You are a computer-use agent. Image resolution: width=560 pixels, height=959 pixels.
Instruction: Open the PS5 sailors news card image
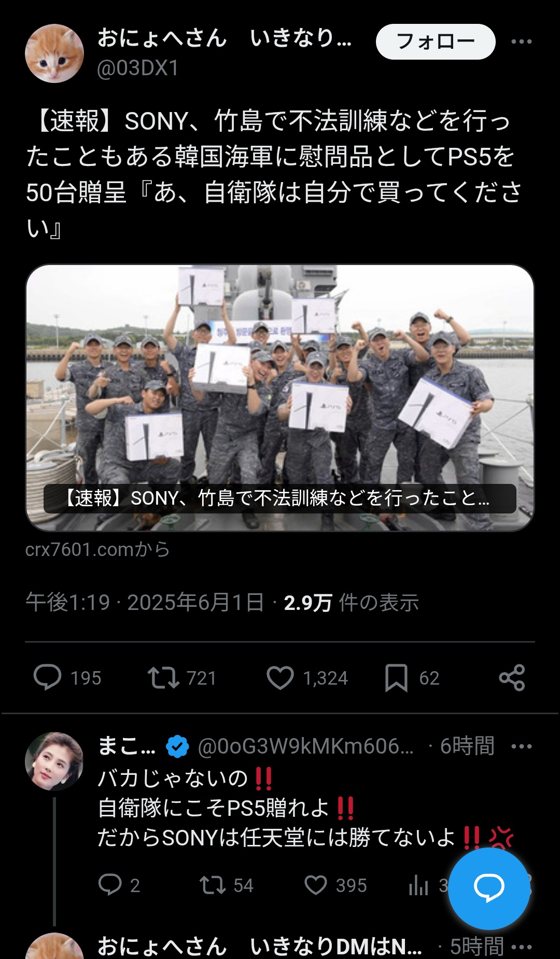pos(280,398)
